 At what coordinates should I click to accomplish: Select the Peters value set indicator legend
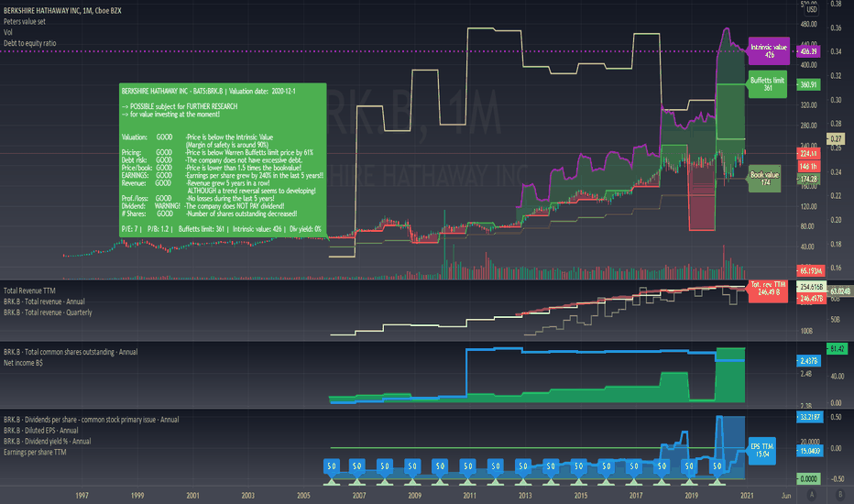pyautogui.click(x=25, y=21)
